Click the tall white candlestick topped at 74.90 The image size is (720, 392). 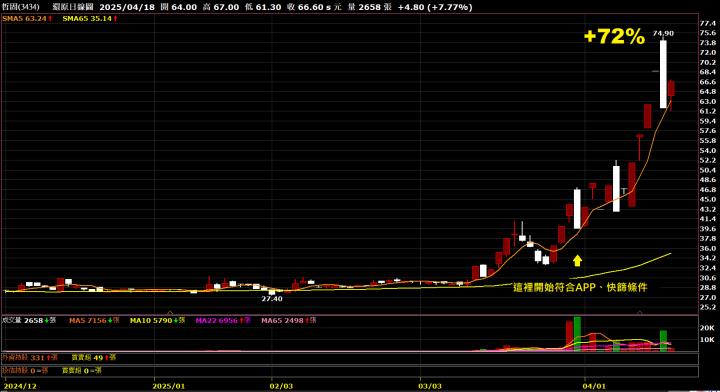tap(664, 74)
